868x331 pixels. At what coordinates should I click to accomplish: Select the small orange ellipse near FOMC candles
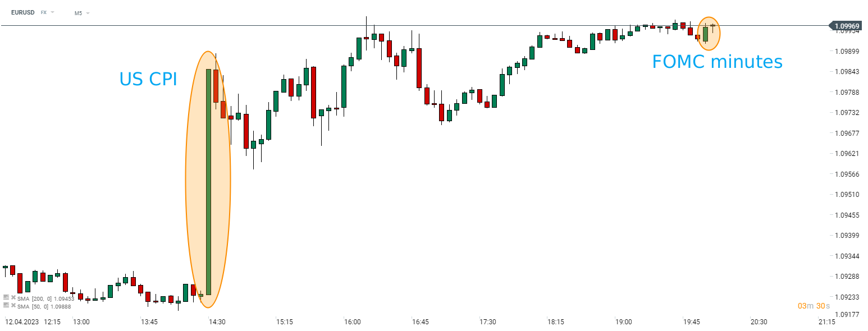tap(709, 34)
